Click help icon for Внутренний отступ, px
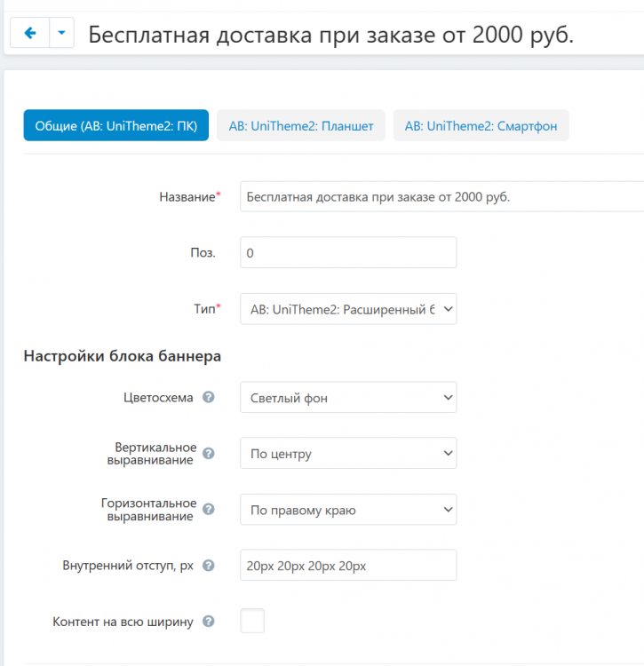644x666 pixels. tap(209, 566)
